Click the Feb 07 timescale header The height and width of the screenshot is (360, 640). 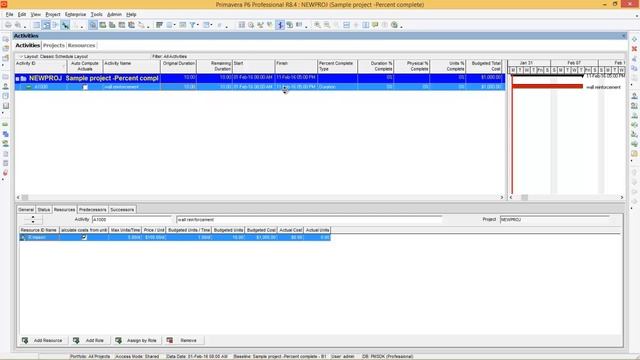tap(574, 63)
